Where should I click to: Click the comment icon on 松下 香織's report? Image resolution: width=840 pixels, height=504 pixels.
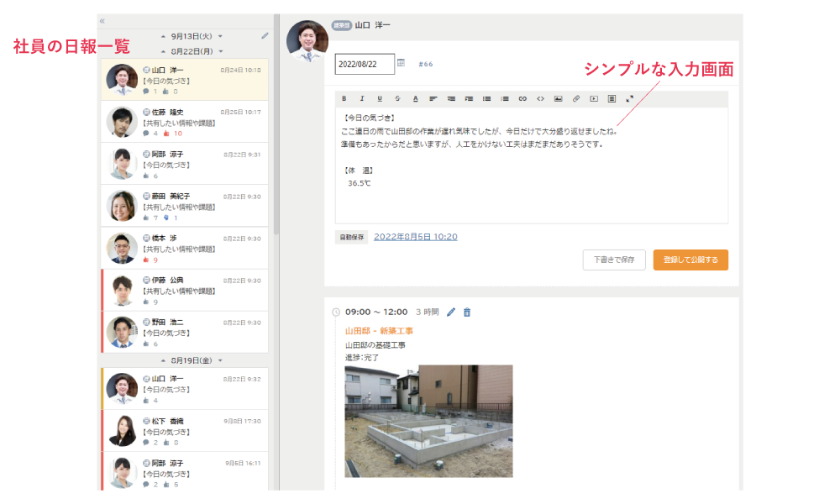coord(145,443)
